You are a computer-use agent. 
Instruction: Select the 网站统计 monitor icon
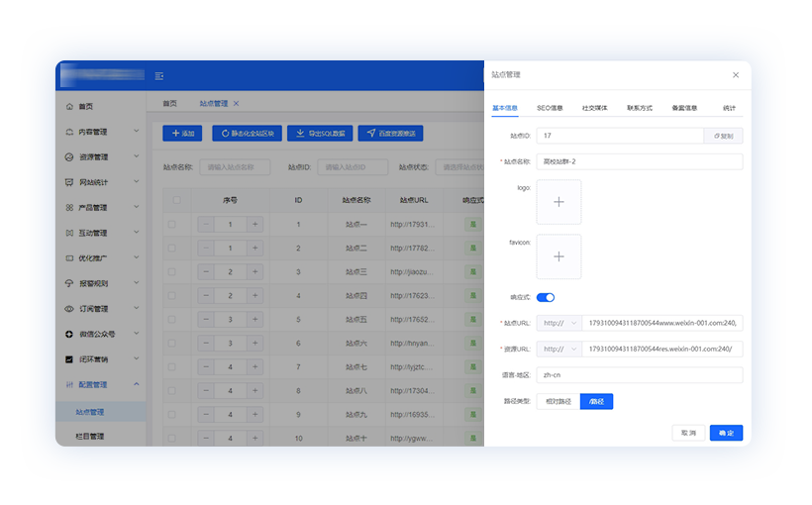tap(69, 182)
